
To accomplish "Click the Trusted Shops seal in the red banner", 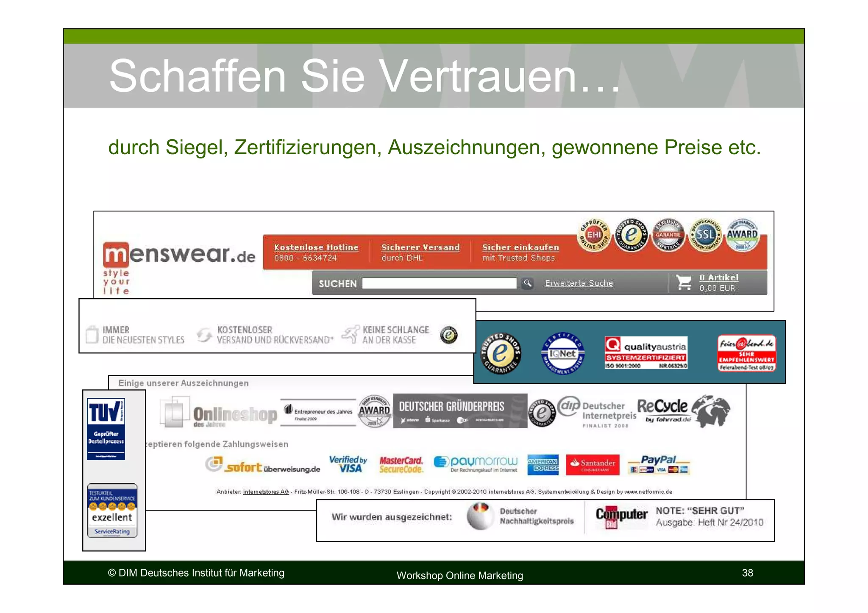I will tap(631, 235).
